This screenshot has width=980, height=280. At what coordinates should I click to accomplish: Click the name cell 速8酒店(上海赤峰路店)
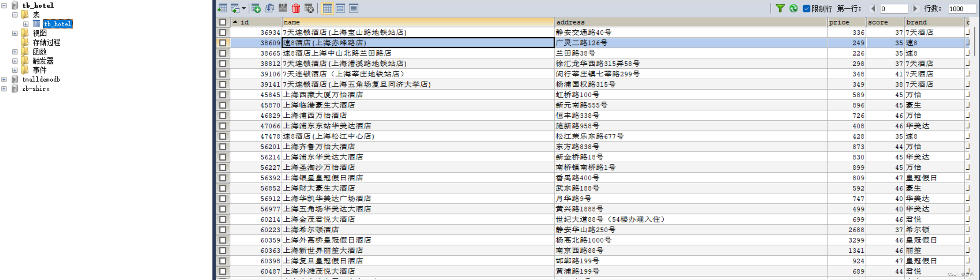418,43
